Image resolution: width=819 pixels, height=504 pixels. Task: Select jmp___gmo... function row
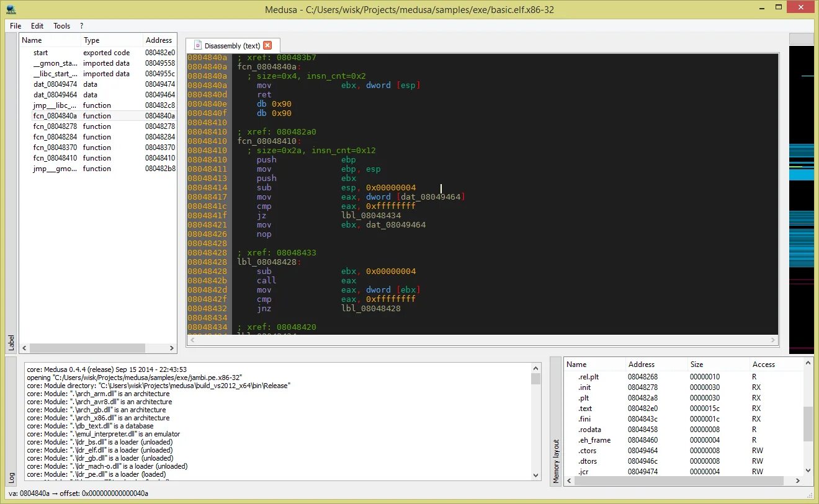coord(98,169)
